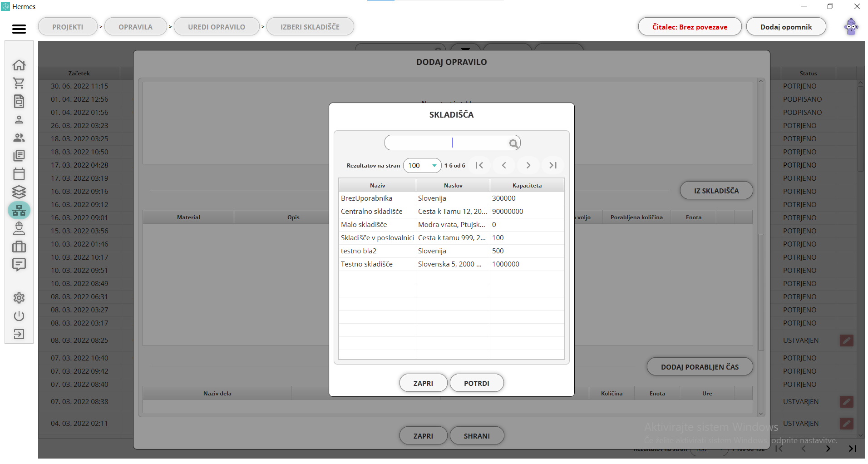
Task: Open OPRAVILA breadcrumb
Action: pyautogui.click(x=135, y=27)
